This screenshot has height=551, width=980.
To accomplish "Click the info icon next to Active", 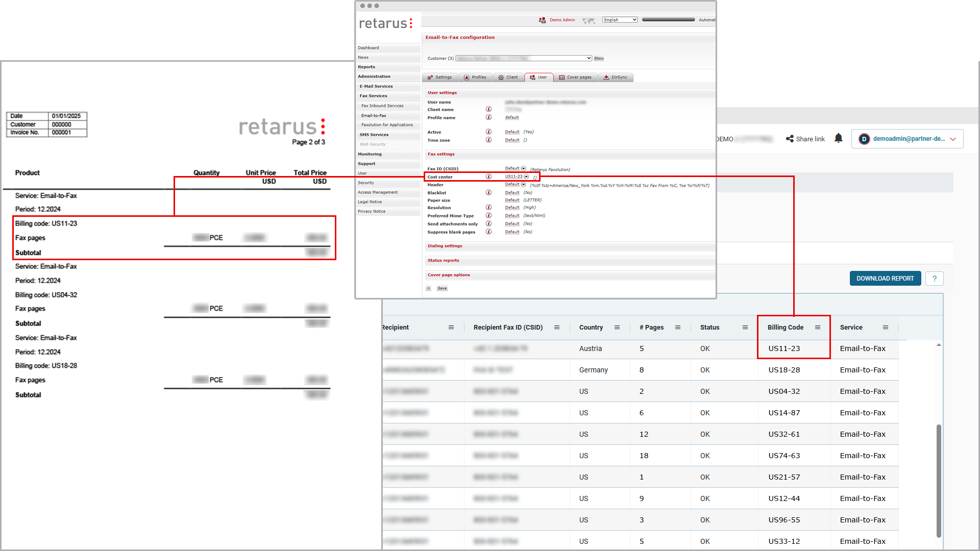I will pos(488,132).
